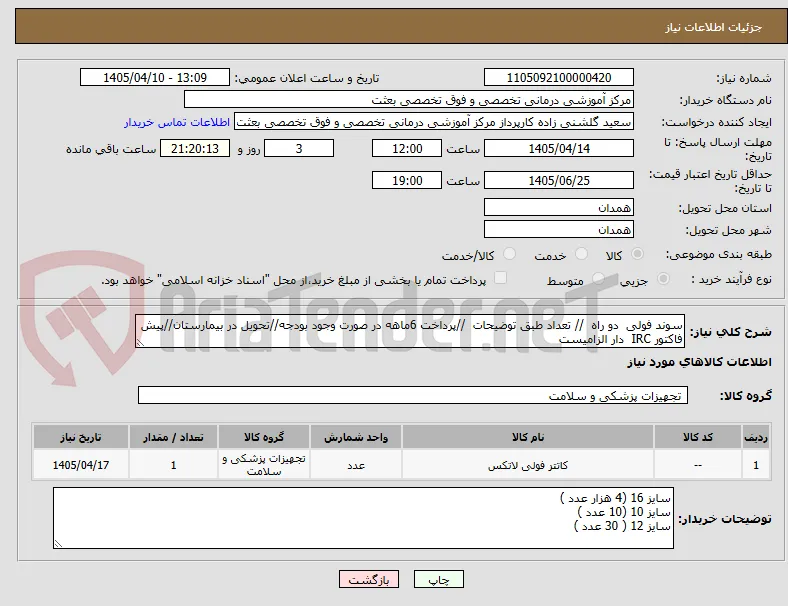Select the کالا/خدمت radio button
This screenshot has width=788, height=606.
pos(510,254)
